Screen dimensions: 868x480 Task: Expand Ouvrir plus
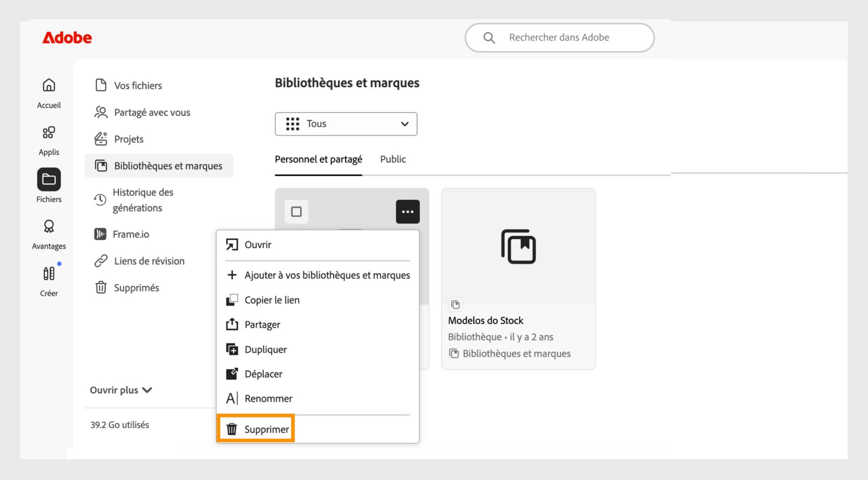(121, 390)
